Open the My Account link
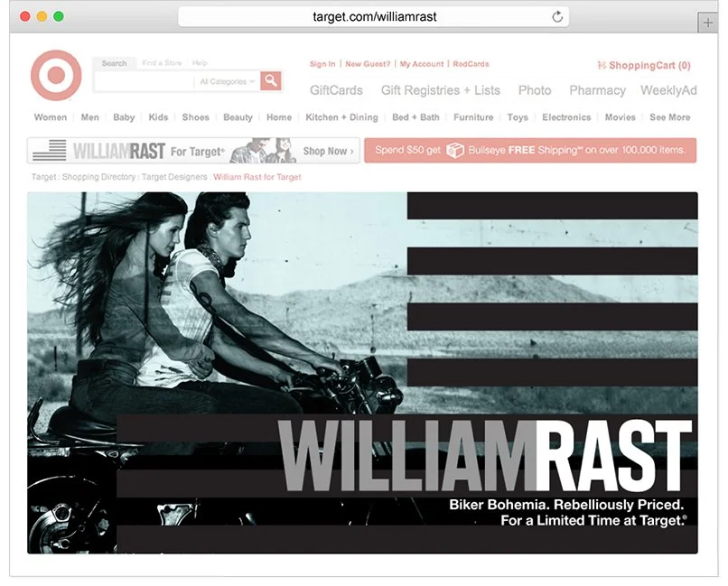728x586 pixels. click(422, 64)
